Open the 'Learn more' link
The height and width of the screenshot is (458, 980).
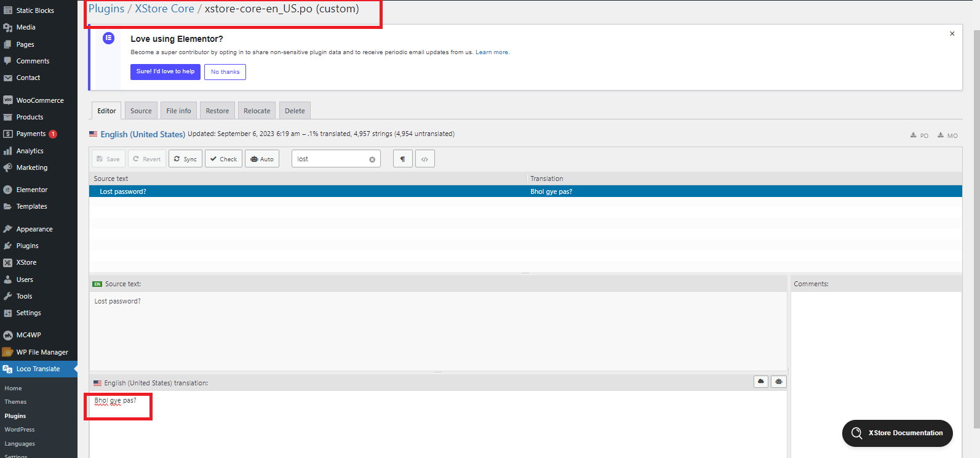[x=492, y=52]
